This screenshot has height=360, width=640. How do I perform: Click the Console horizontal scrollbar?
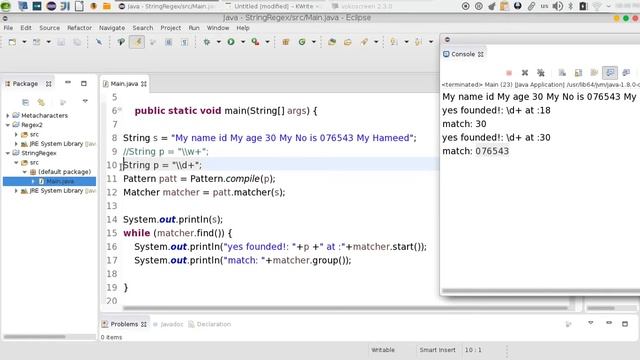coord(541,291)
